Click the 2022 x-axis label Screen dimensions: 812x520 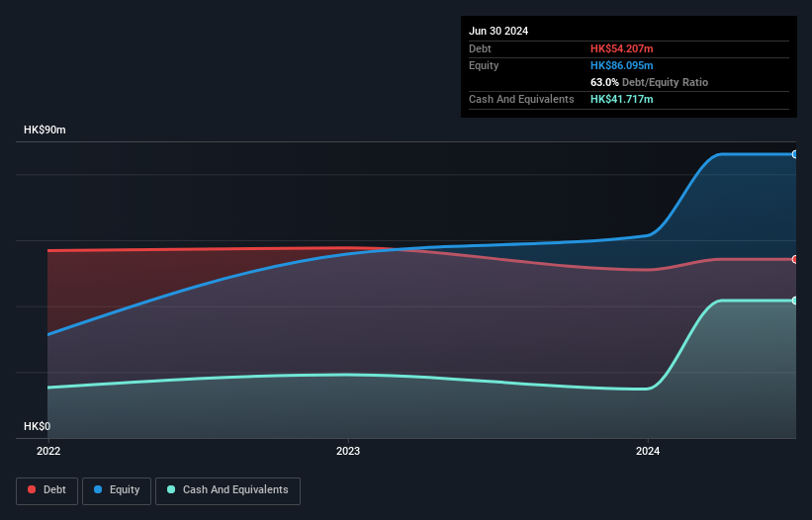click(x=48, y=451)
